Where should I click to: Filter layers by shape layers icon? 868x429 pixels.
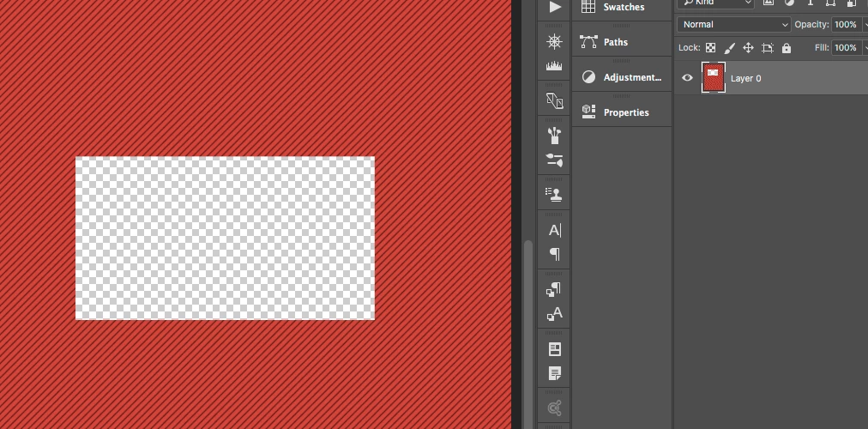(830, 3)
